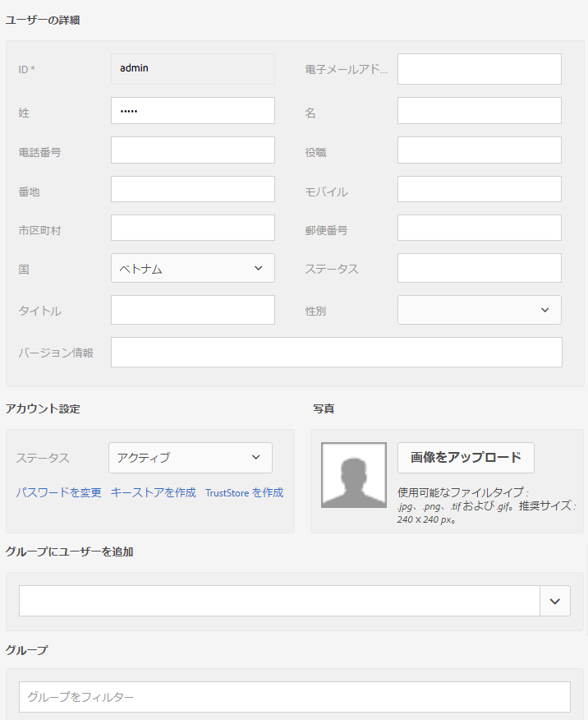Viewport: 588px width, 720px height.
Task: Open the ステータス dropdown set to アクティブ
Action: click(190, 458)
